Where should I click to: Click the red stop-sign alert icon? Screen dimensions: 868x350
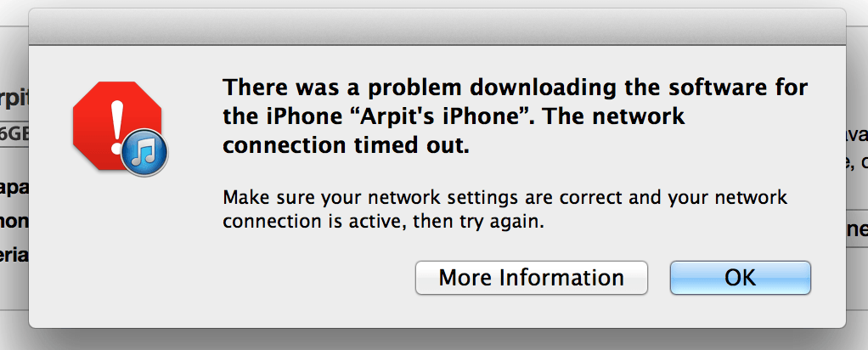click(x=117, y=125)
